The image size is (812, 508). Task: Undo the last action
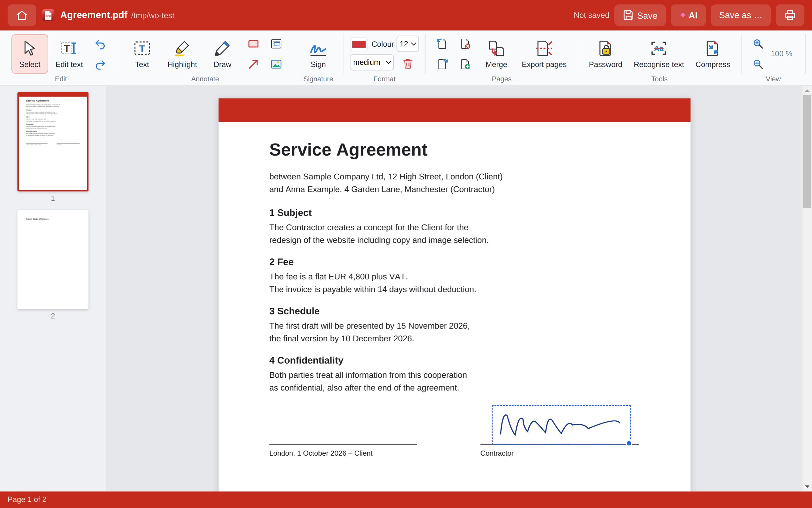coord(100,45)
